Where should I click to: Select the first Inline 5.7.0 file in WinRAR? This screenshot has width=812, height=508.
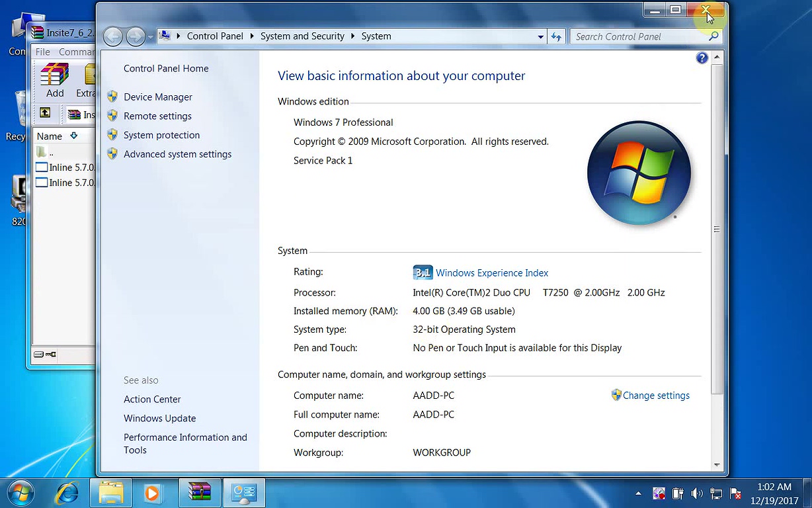(65, 167)
